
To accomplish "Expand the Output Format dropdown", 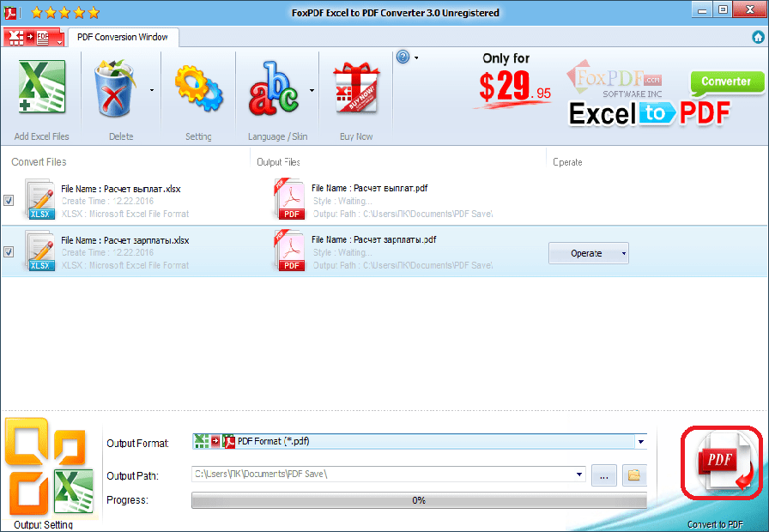I will pos(640,442).
